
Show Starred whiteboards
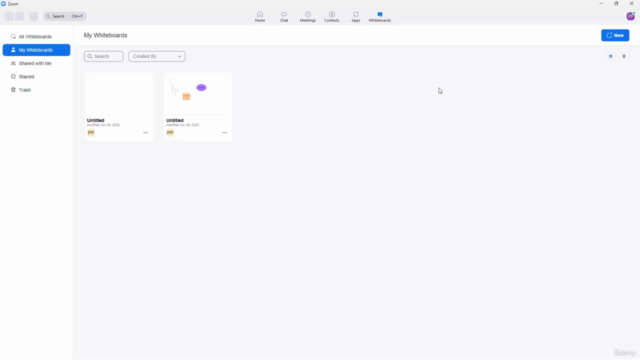[36, 77]
